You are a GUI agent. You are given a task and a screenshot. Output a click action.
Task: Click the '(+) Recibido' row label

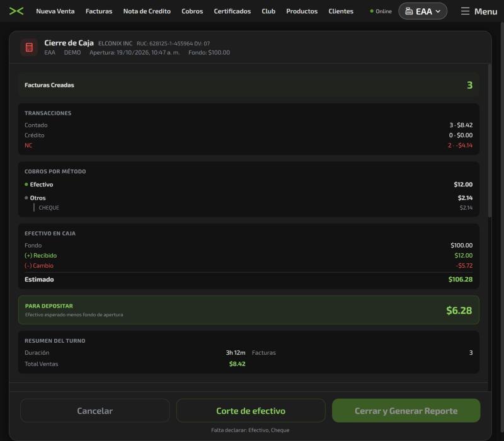coord(40,256)
